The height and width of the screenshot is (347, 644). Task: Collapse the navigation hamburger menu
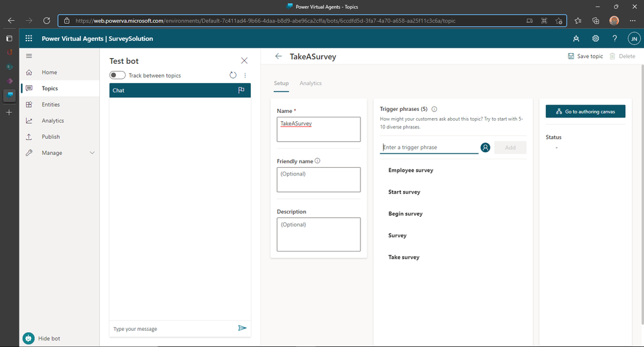click(29, 56)
